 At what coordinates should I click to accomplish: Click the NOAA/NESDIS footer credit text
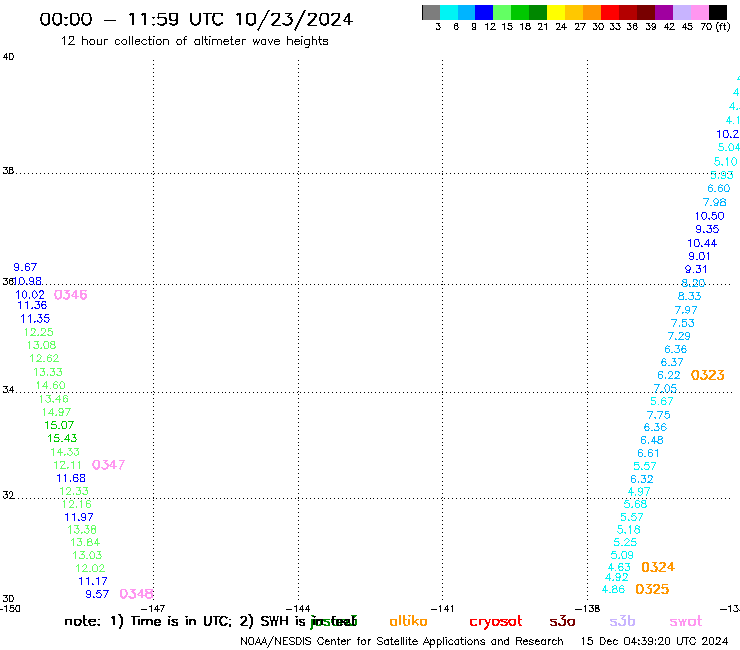coord(402,642)
